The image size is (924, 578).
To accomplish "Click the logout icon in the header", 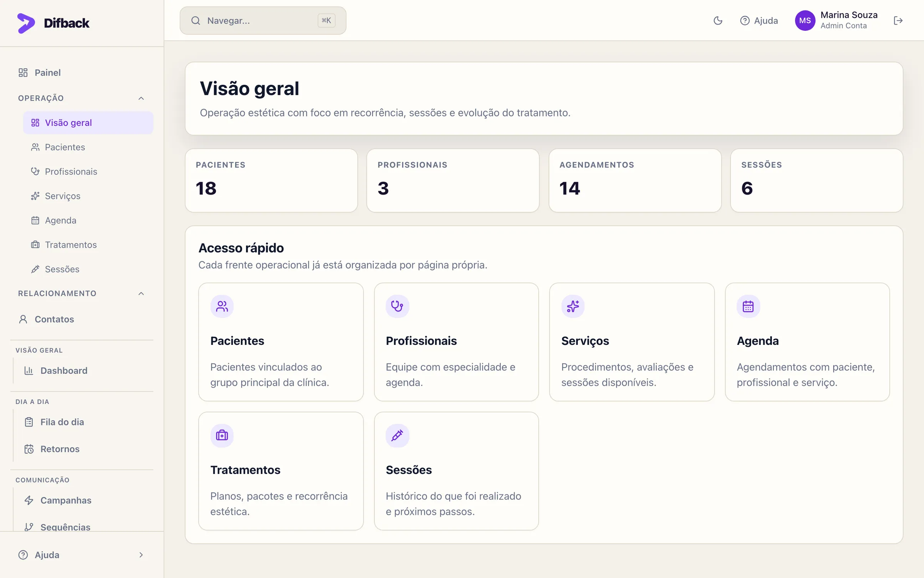I will pos(898,20).
